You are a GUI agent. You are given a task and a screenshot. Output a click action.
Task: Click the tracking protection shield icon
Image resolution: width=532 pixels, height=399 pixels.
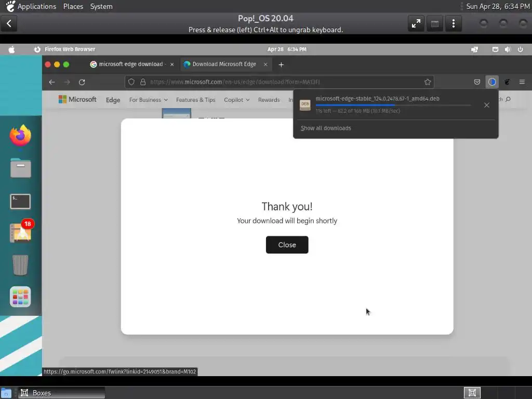click(x=131, y=82)
